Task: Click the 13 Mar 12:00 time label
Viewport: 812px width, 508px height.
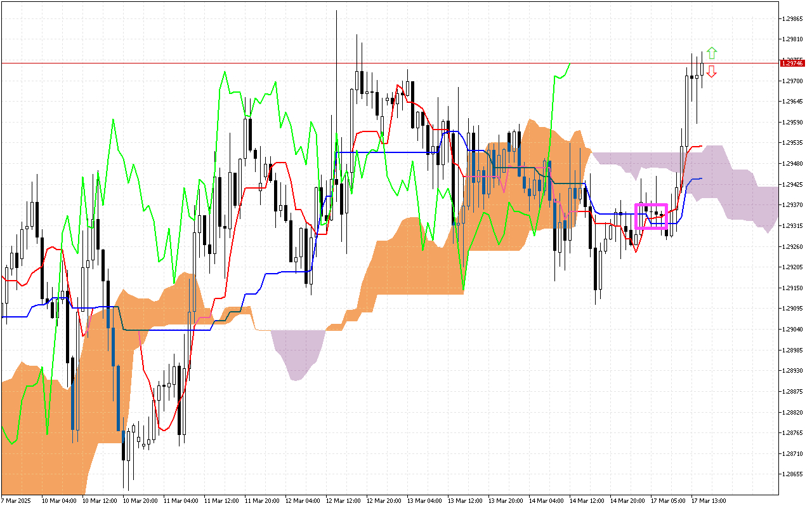Action: click(465, 500)
